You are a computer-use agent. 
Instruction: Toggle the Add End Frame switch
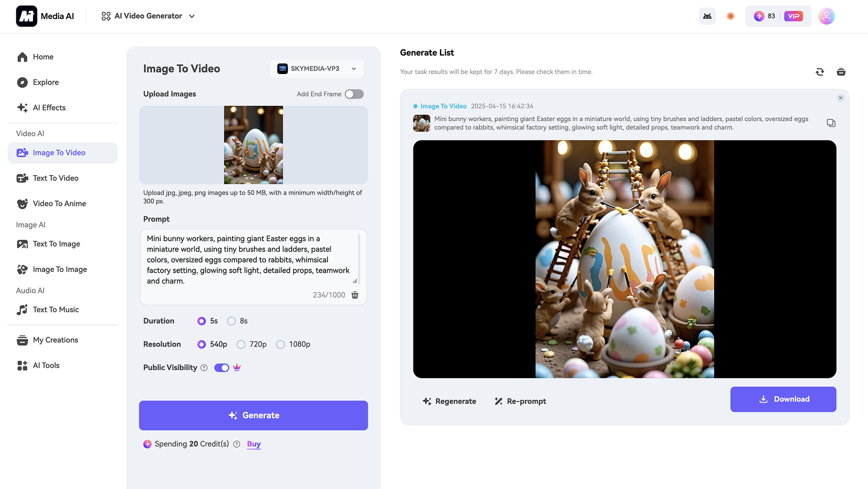(354, 94)
